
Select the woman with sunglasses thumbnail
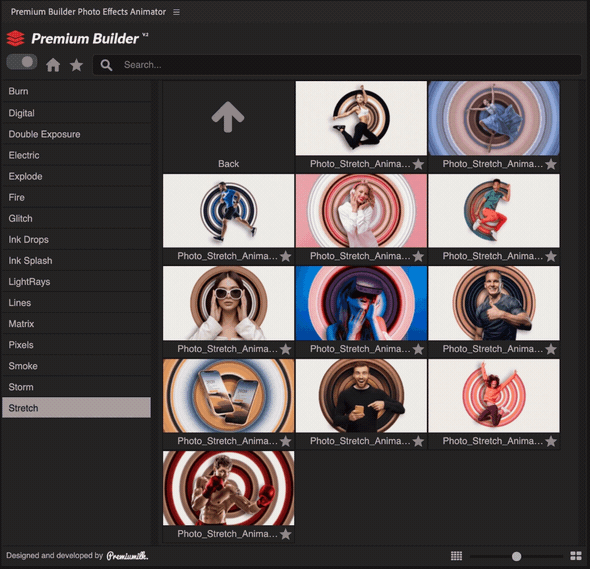click(x=228, y=303)
